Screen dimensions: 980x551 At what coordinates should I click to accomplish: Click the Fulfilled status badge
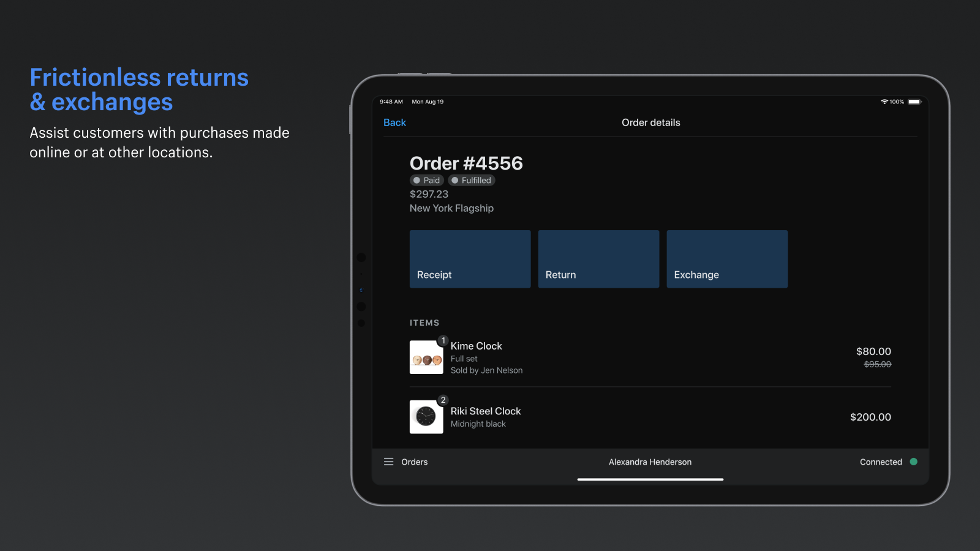pos(472,180)
